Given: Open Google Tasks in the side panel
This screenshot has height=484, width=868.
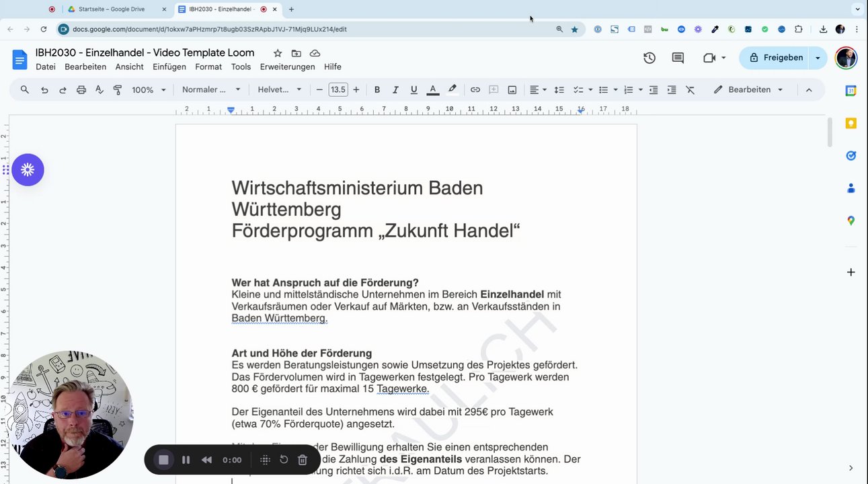Looking at the screenshot, I should (x=851, y=155).
